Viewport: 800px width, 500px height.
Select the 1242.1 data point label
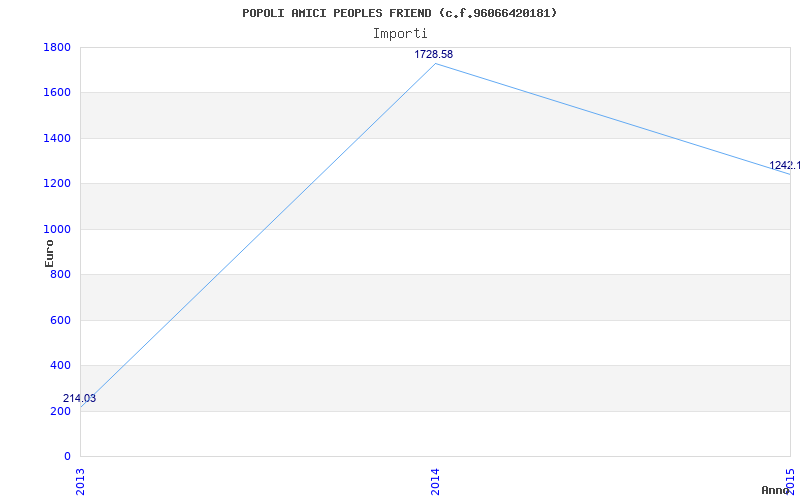[x=784, y=165]
